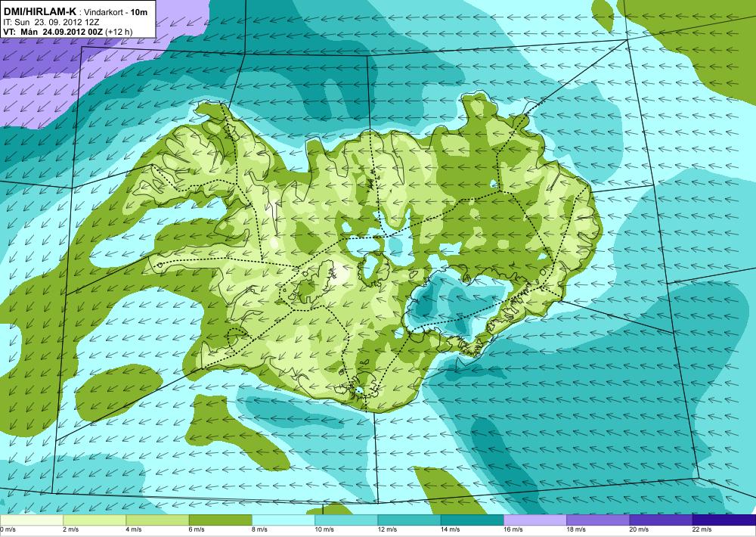This screenshot has height=537, width=756.
Task: Click the '8 m/s' legend label
Action: pos(259,529)
